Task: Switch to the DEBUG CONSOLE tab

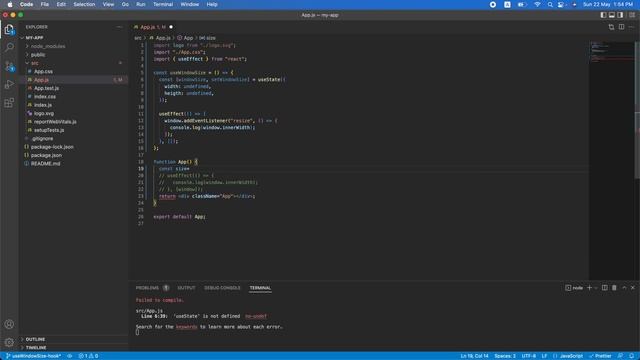Action: tap(222, 288)
